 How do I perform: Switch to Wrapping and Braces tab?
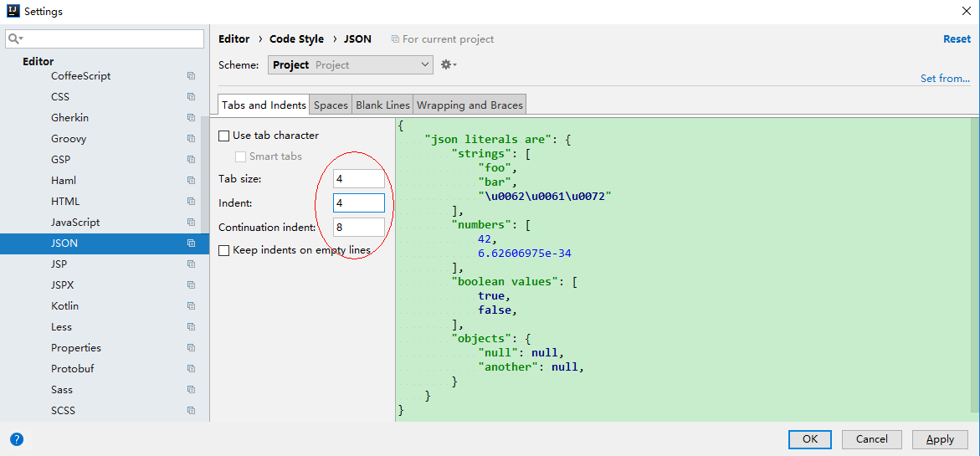coord(469,105)
